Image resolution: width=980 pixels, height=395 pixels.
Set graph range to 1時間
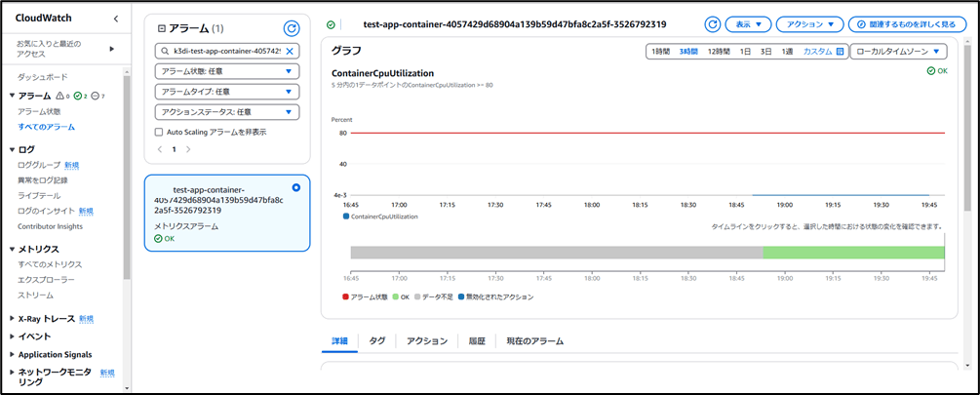click(660, 52)
